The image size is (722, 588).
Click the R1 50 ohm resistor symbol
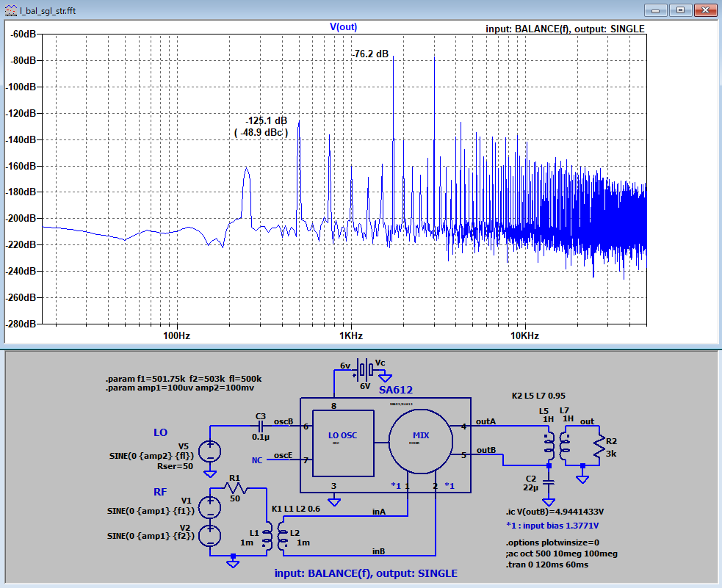(234, 487)
